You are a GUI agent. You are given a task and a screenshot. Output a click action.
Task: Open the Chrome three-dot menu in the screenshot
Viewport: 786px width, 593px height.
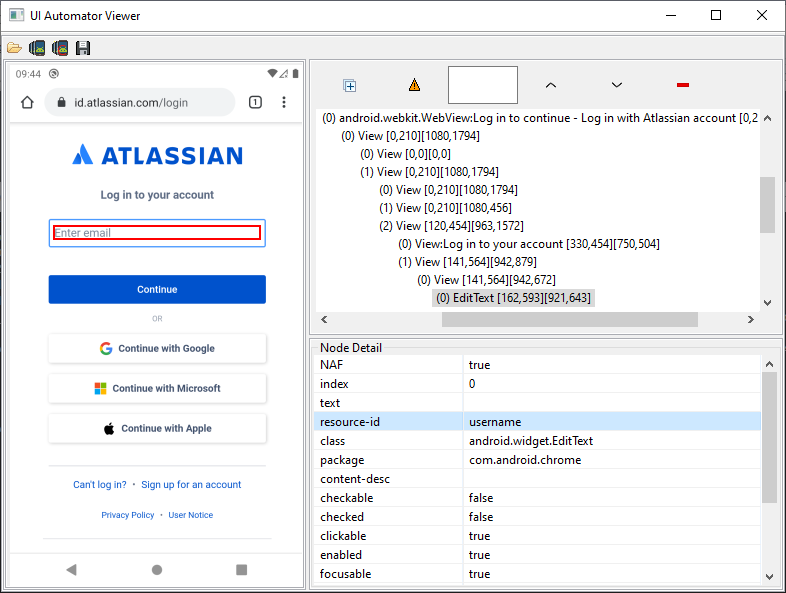tap(284, 102)
